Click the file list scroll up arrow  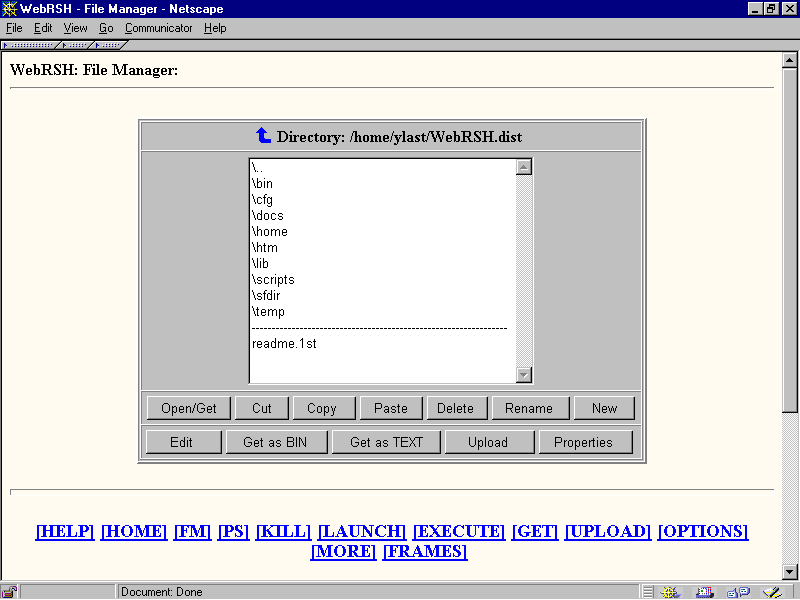pyautogui.click(x=523, y=167)
